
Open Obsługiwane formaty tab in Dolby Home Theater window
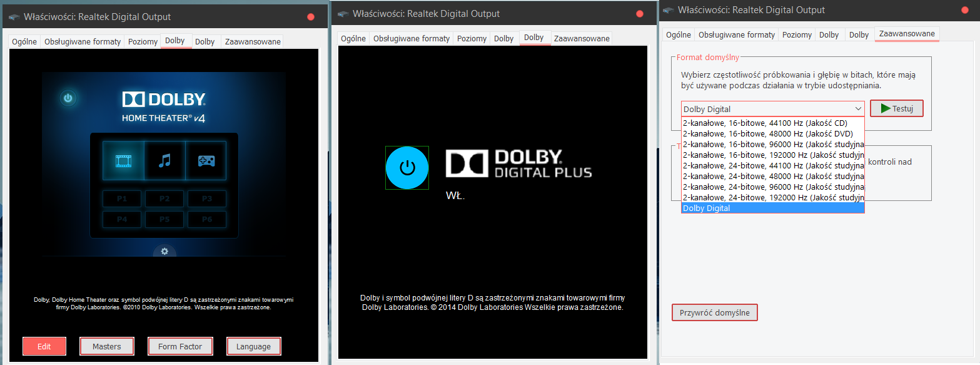click(81, 42)
